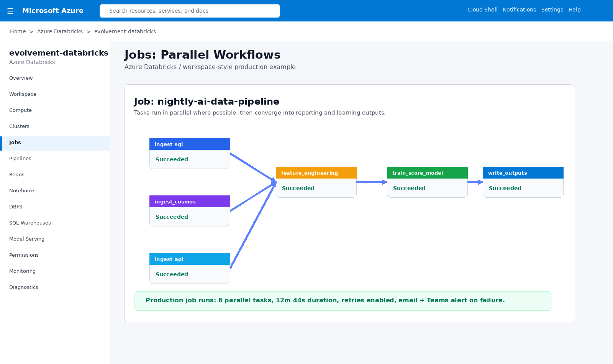Select Pipelines in sidebar

55,158
